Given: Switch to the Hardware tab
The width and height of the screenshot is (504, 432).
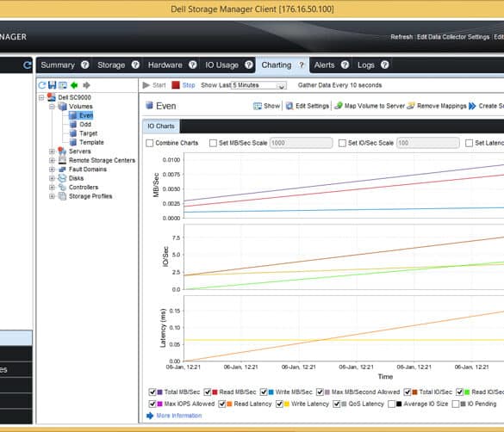Looking at the screenshot, I should pos(165,65).
